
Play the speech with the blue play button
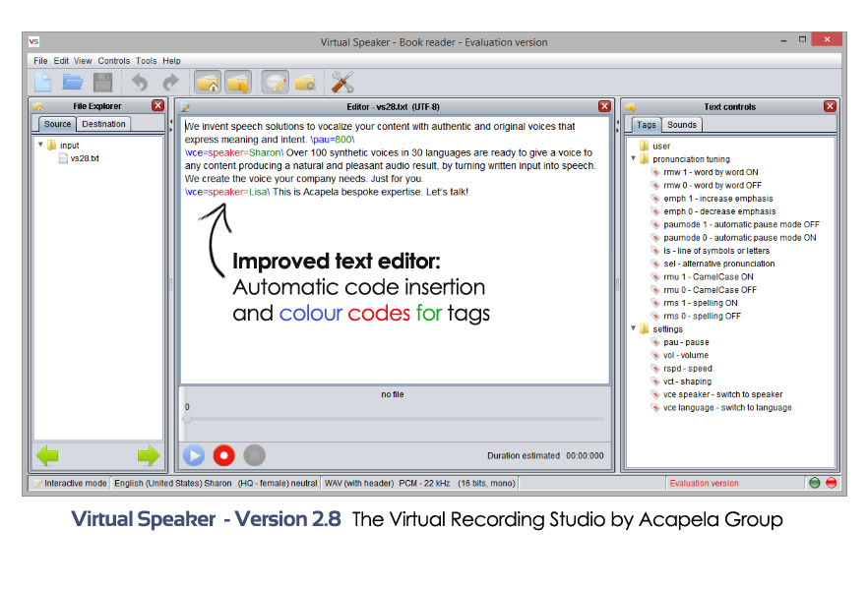(x=194, y=455)
